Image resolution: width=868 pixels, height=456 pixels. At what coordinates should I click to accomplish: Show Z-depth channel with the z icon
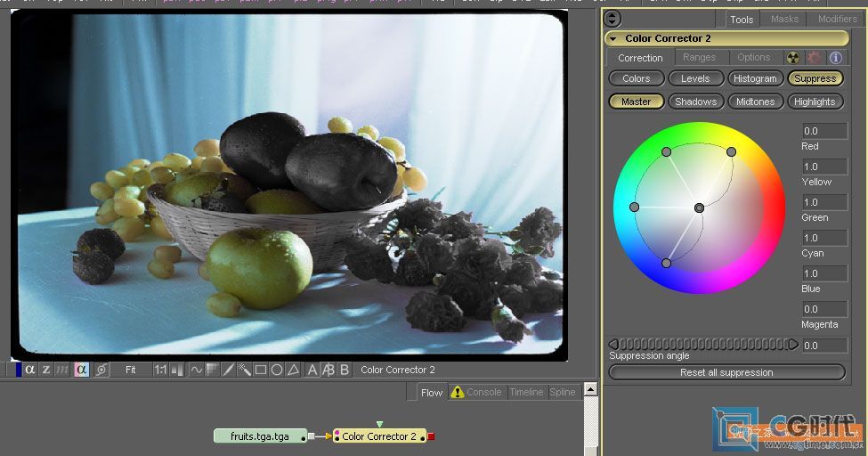(x=46, y=370)
